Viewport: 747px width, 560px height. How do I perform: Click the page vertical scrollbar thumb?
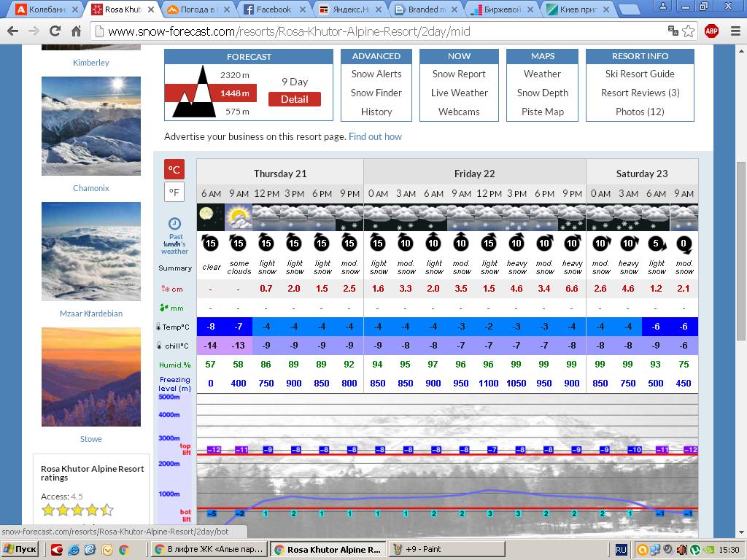(741, 251)
